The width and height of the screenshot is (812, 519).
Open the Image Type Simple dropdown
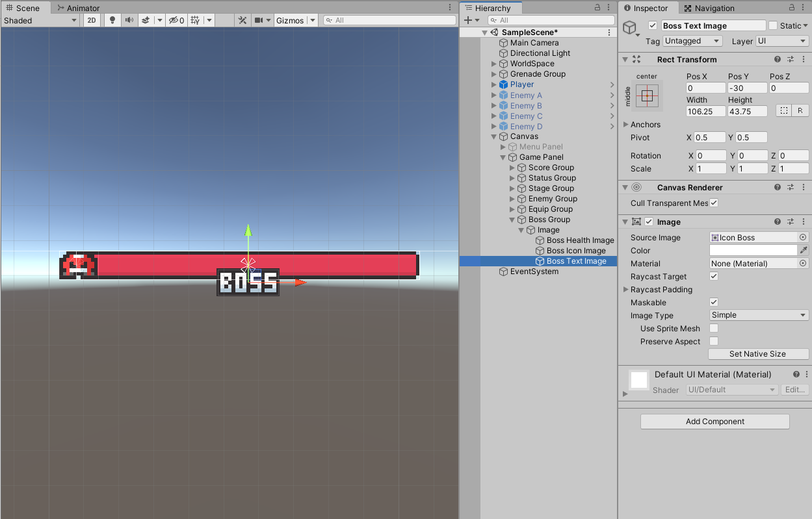759,315
